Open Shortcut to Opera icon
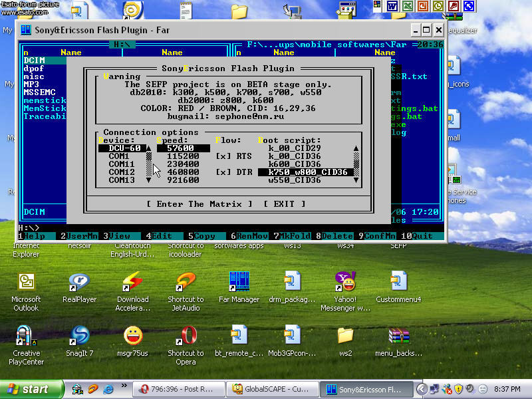Viewport: 532px width, 399px height. pyautogui.click(x=186, y=345)
